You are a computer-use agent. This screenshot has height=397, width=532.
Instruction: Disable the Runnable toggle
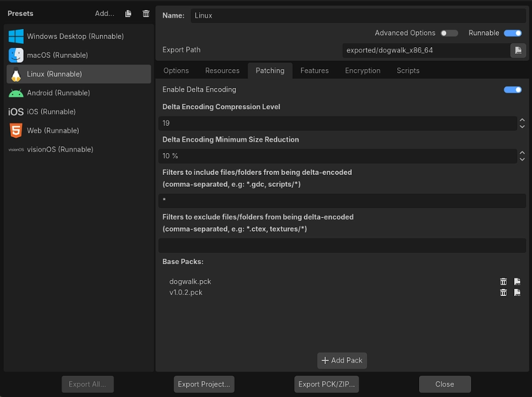click(512, 33)
